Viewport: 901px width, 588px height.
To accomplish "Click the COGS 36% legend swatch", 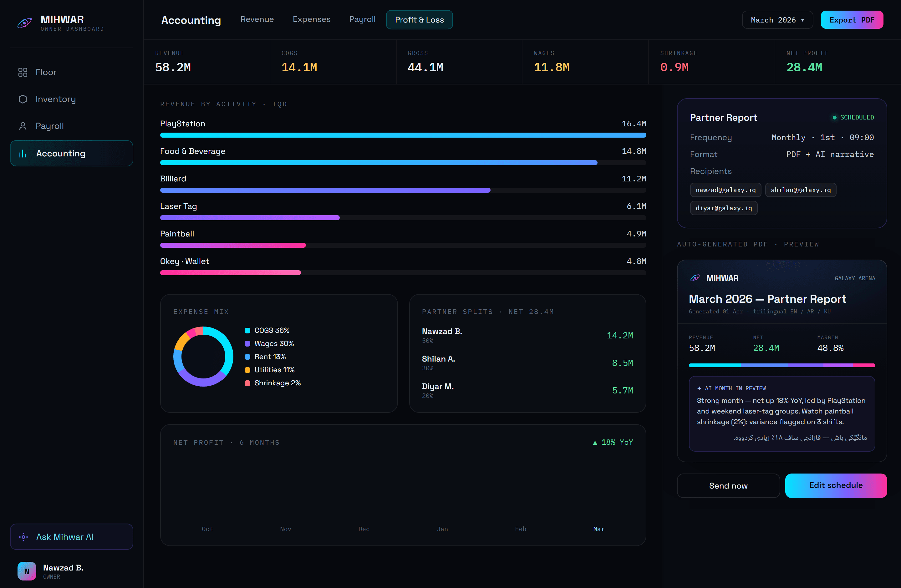I will click(247, 331).
